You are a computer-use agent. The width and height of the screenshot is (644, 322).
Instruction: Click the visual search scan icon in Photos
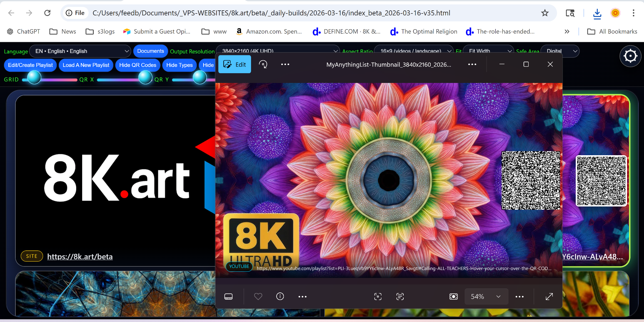click(x=378, y=297)
